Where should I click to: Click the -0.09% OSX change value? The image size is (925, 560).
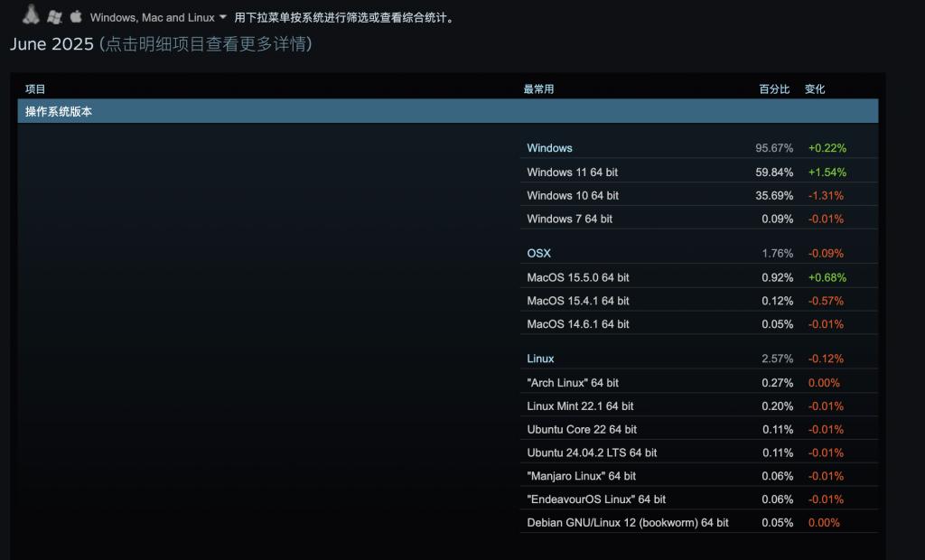(x=826, y=253)
